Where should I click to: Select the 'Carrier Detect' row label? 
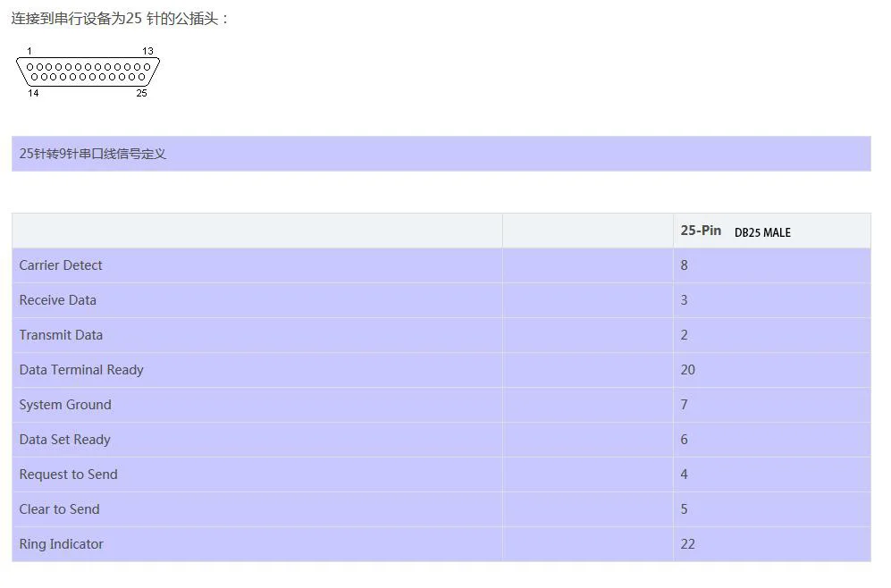[x=61, y=265]
